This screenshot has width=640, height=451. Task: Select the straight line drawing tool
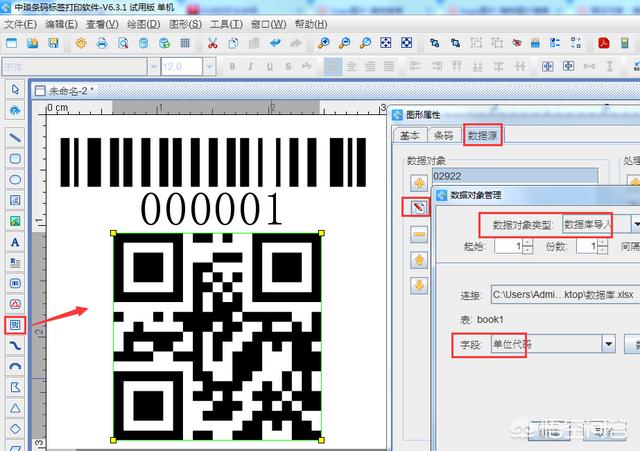(x=15, y=138)
